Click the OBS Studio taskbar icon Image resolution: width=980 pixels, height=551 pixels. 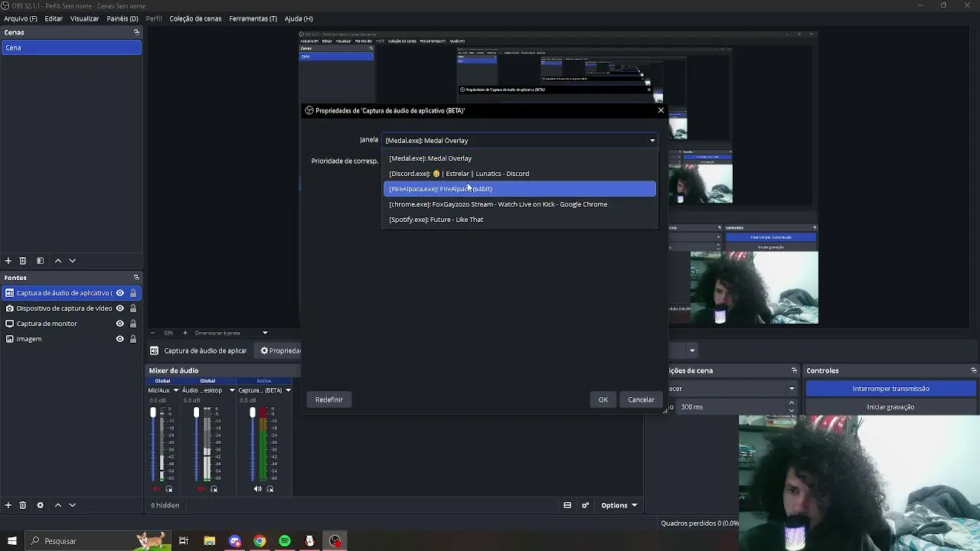point(335,541)
